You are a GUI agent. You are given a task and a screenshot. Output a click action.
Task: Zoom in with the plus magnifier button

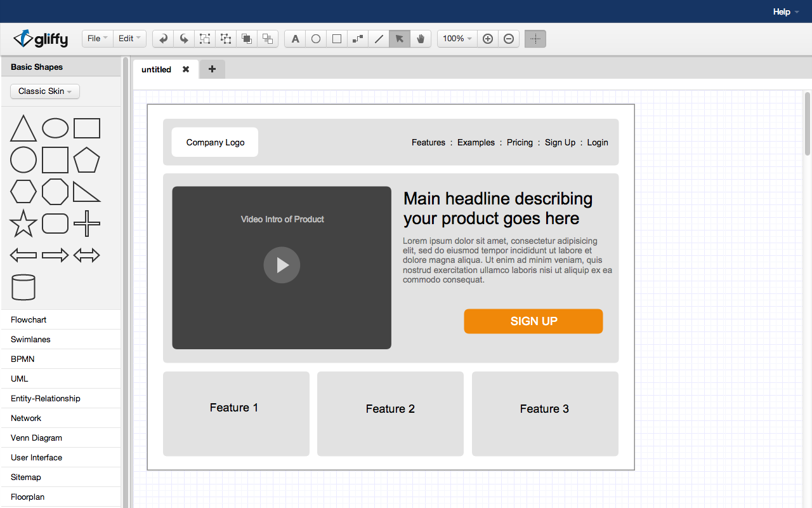[x=488, y=39]
